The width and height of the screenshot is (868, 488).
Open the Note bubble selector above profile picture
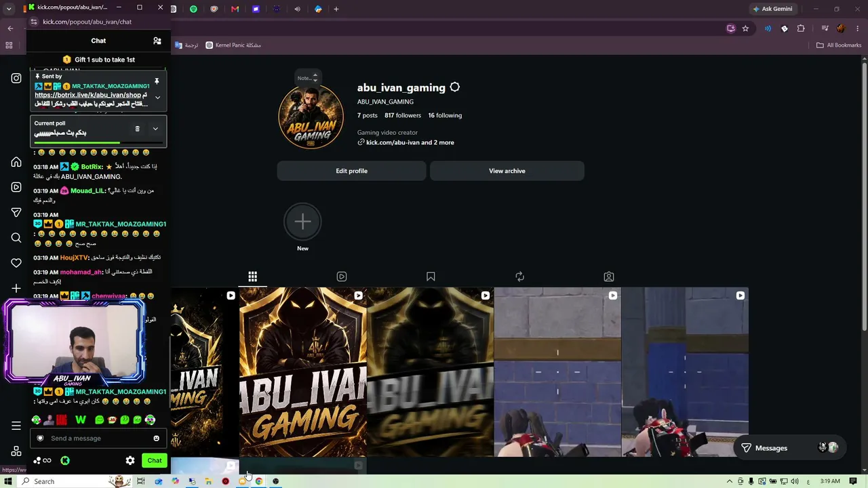pyautogui.click(x=307, y=78)
